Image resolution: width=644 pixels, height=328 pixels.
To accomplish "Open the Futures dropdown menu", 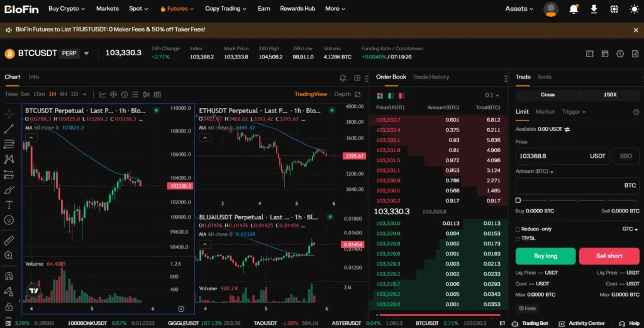I will 177,9.
